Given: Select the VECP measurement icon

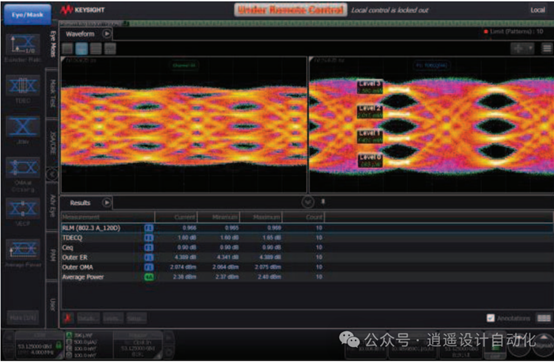Looking at the screenshot, I should [23, 208].
